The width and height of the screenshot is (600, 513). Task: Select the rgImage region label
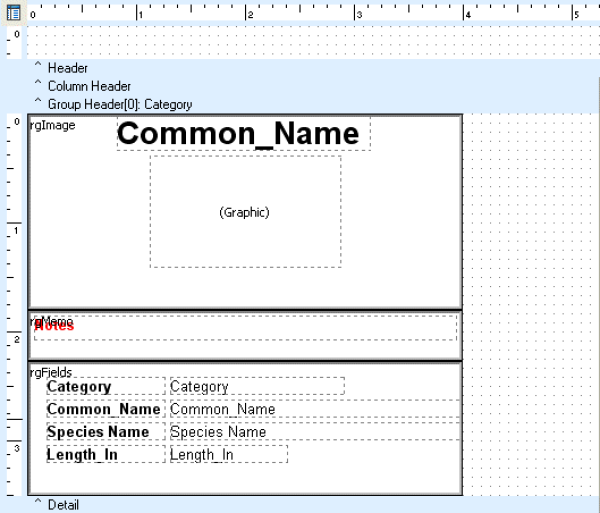tap(53, 125)
